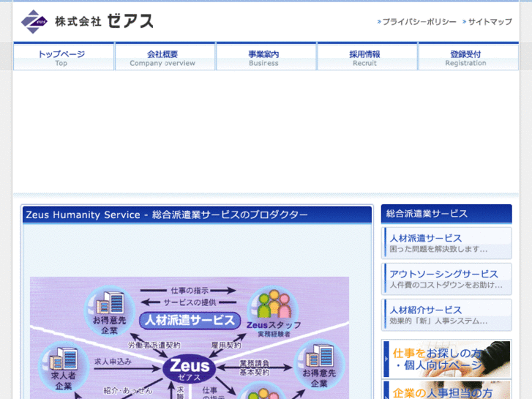This screenshot has width=532, height=399.
Task: Click 総合派遣業サービス sidebar heading
Action: [446, 214]
